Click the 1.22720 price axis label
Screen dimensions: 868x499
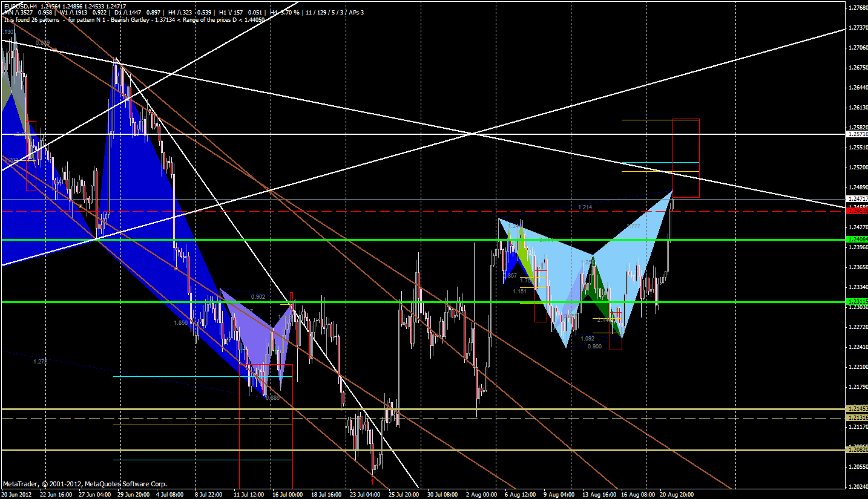[857, 327]
